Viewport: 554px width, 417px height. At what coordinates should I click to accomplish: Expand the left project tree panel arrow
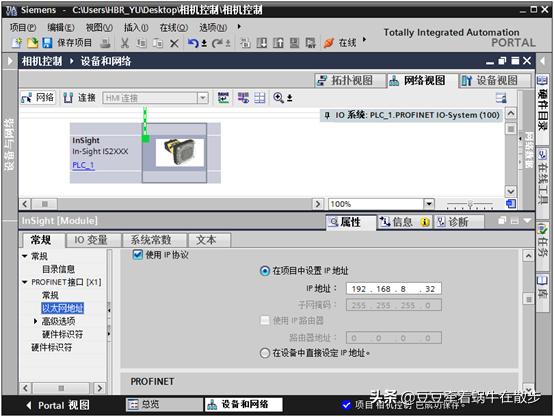[x=10, y=61]
